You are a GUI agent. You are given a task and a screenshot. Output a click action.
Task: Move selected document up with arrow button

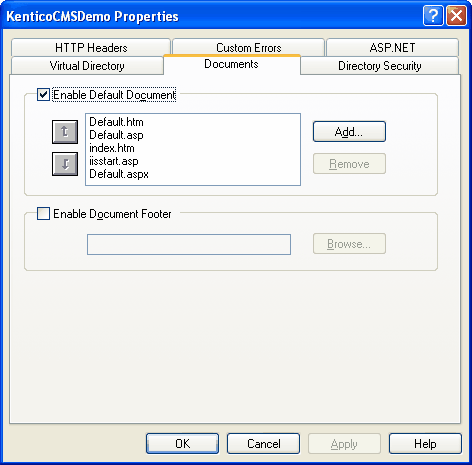[x=65, y=132]
